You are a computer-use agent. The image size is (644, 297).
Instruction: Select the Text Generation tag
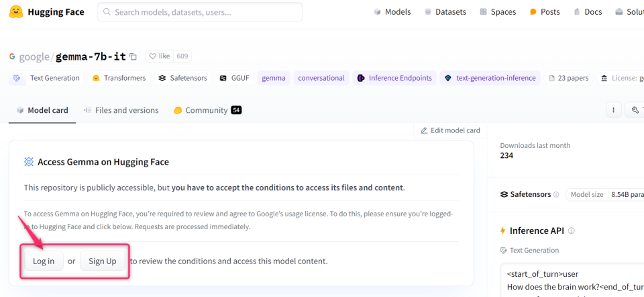point(48,78)
